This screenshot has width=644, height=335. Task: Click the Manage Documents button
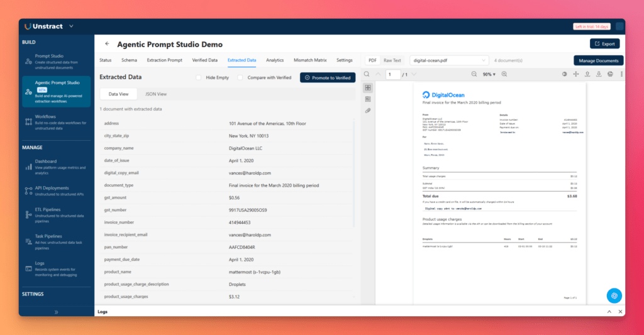(x=598, y=60)
